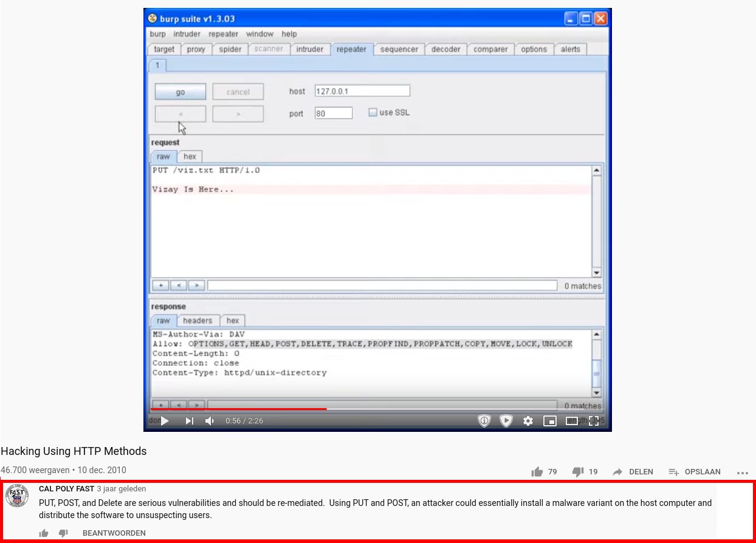This screenshot has width=756, height=543.
Task: Skip to the next video
Action: pyautogui.click(x=189, y=420)
